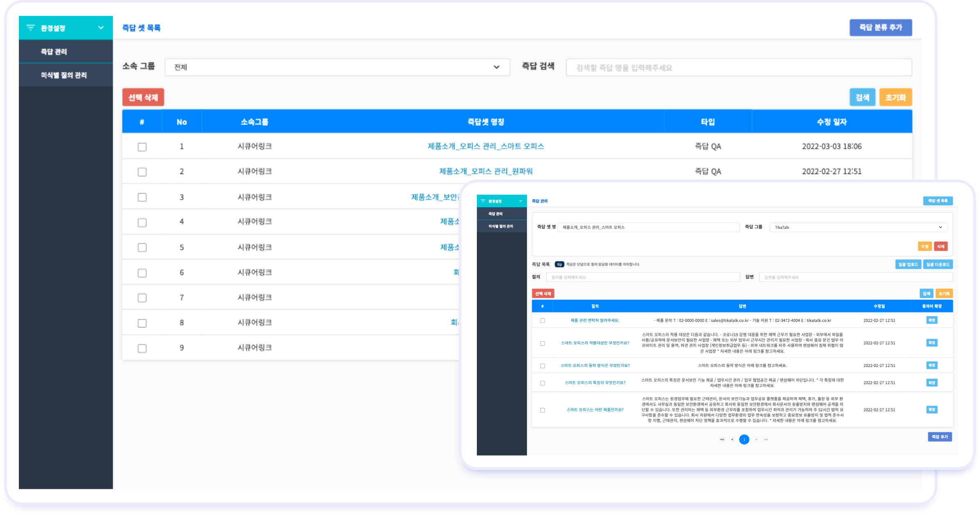Click 초기화 button in 즉답 관리 window

(944, 294)
